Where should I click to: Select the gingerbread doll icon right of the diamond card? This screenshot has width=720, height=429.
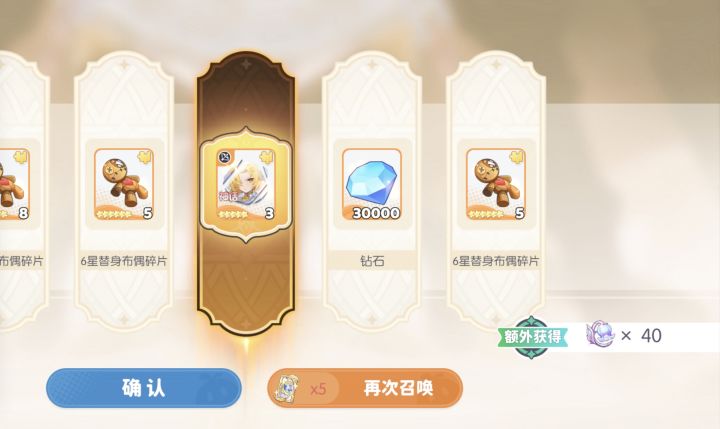click(x=496, y=184)
